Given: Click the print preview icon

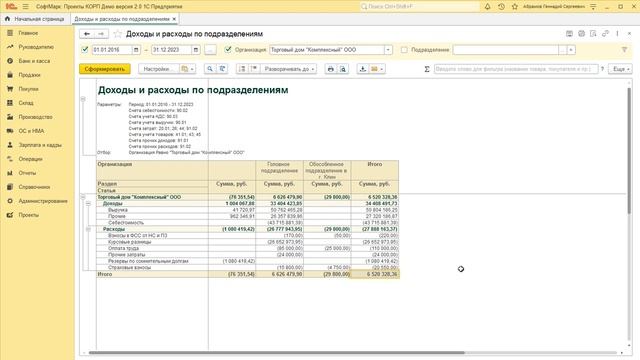Looking at the screenshot, I should tap(343, 69).
